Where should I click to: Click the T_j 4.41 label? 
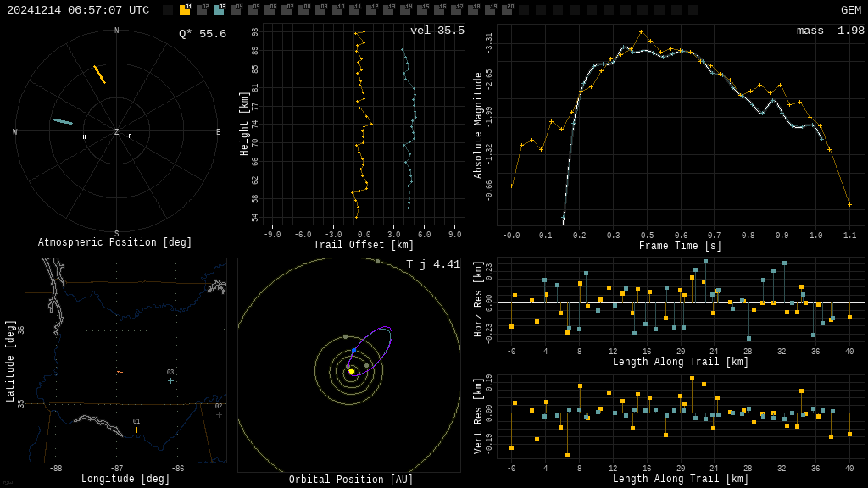pos(432,264)
